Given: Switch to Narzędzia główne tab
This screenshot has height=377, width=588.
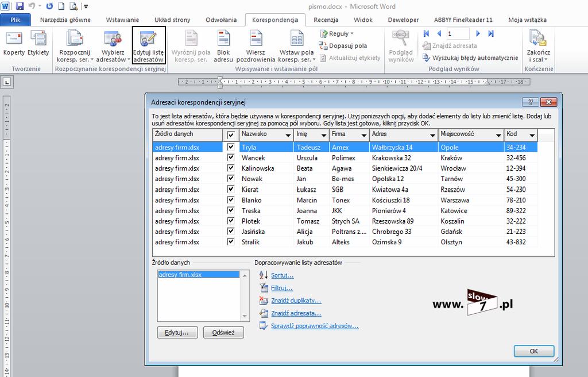Looking at the screenshot, I should tap(65, 20).
